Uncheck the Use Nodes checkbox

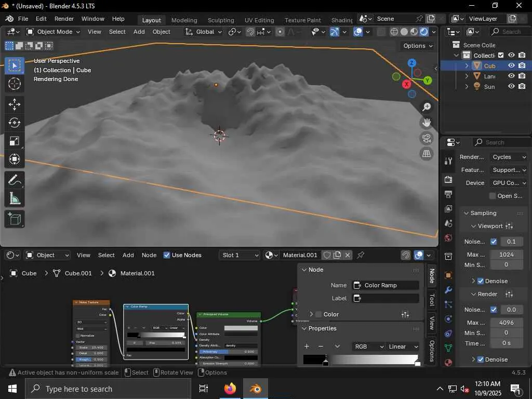click(x=167, y=255)
